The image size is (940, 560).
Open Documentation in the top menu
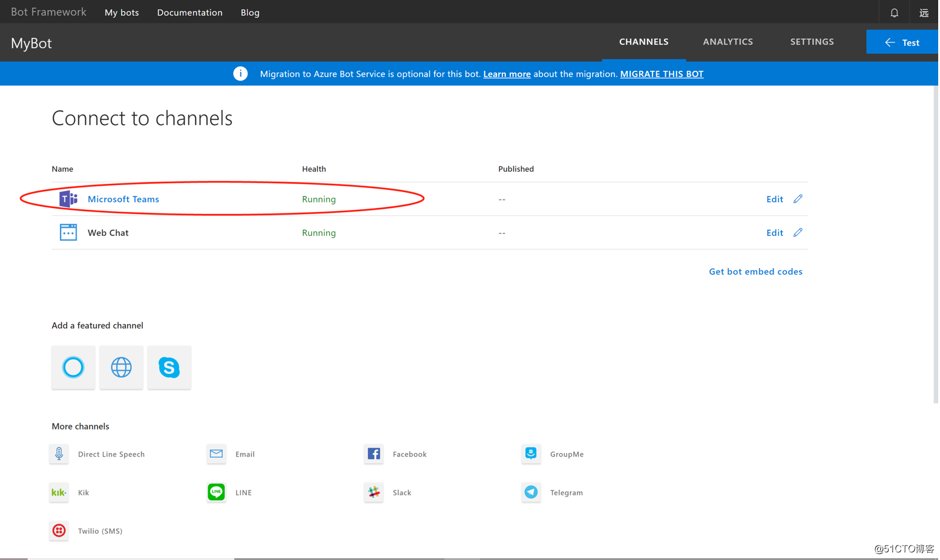190,13
